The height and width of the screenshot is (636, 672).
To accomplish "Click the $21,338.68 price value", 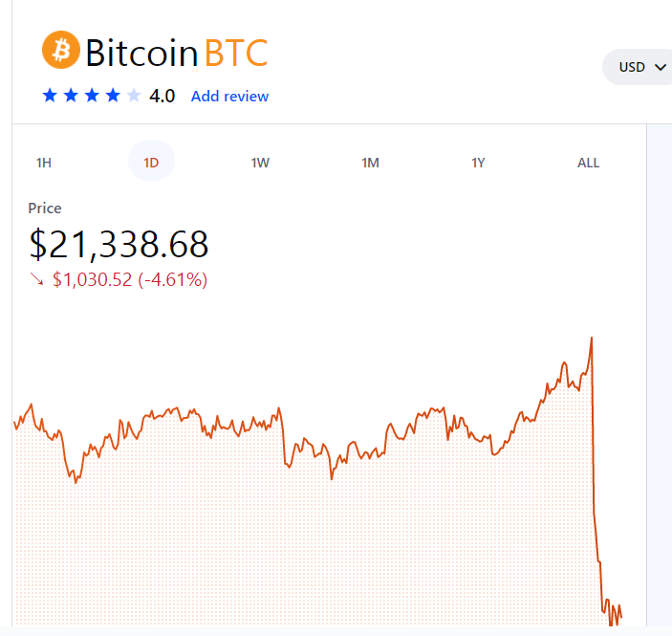I will point(119,245).
